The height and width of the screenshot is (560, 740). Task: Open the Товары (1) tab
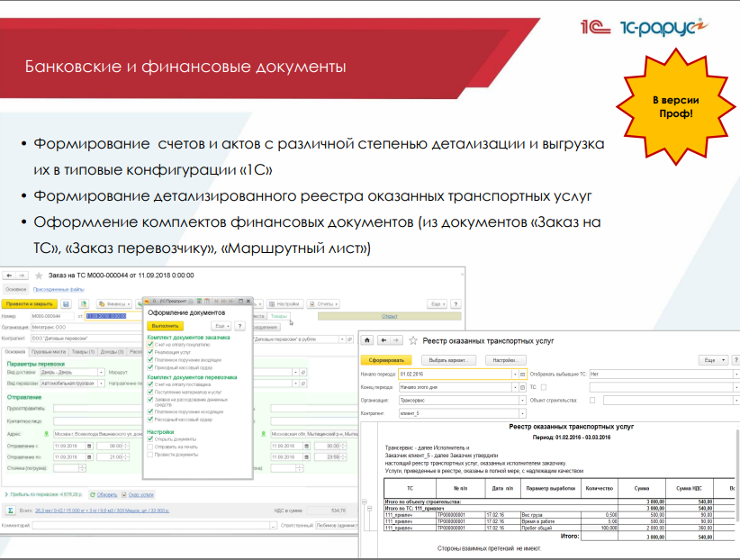click(x=83, y=352)
